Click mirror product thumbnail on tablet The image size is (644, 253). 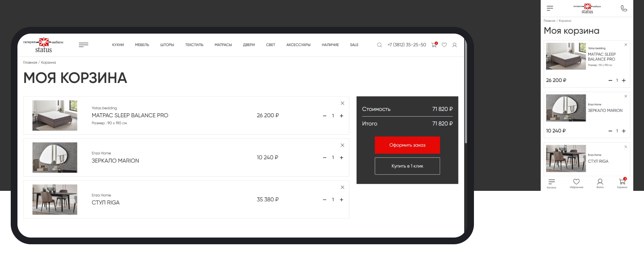coord(55,158)
